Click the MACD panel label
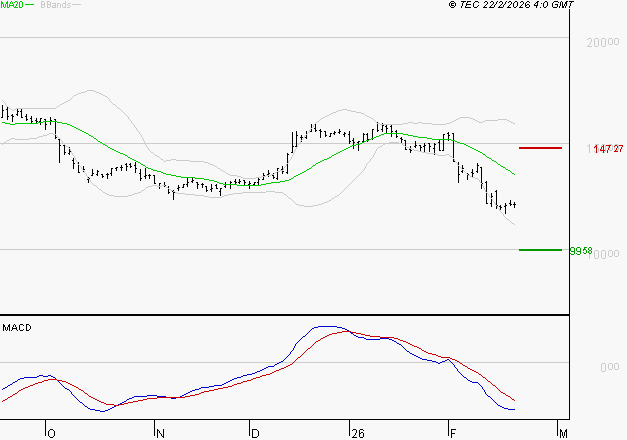The width and height of the screenshot is (627, 440). click(x=17, y=328)
